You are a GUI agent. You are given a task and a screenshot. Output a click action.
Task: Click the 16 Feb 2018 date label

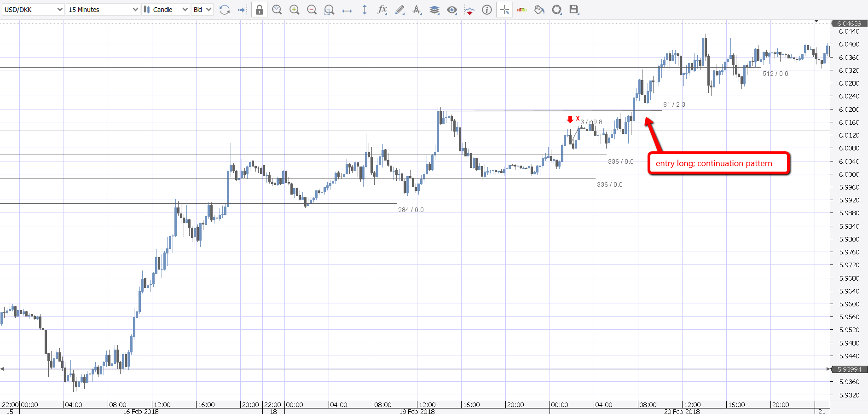tap(141, 411)
